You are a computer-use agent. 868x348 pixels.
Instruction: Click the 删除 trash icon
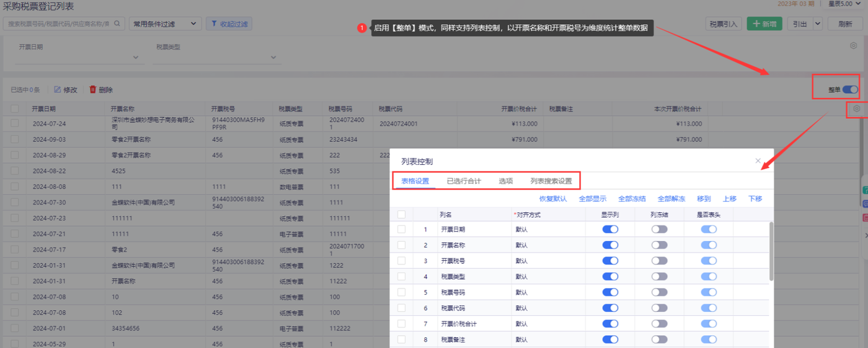click(x=93, y=90)
